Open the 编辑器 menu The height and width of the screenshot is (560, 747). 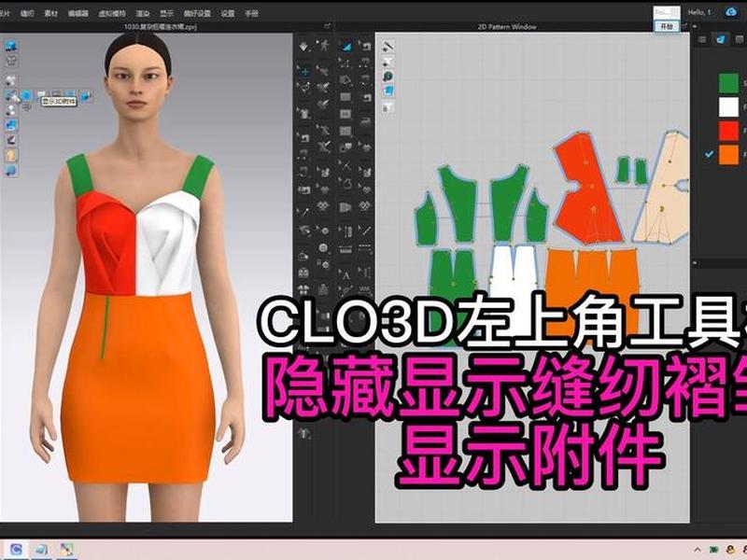[x=78, y=13]
